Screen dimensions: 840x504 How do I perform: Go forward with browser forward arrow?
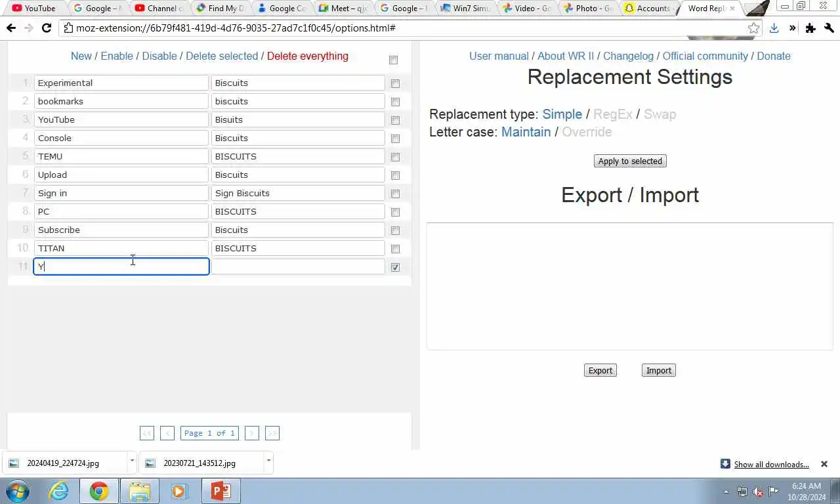click(28, 28)
